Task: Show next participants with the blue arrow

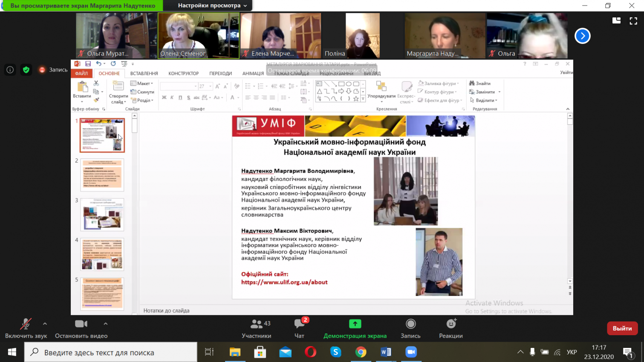Action: [582, 36]
